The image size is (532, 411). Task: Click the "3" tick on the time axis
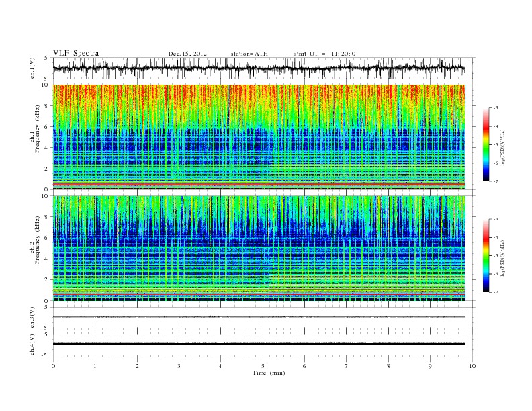179,366
